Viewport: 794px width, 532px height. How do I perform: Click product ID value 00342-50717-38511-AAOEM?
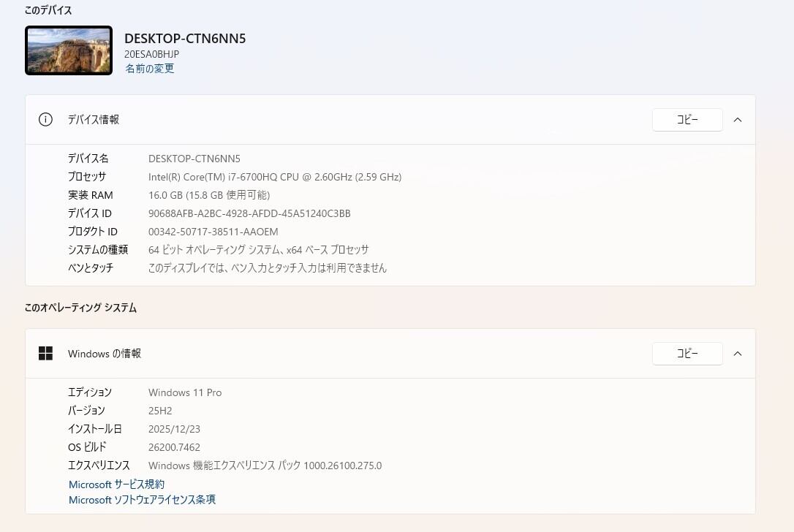(x=213, y=232)
